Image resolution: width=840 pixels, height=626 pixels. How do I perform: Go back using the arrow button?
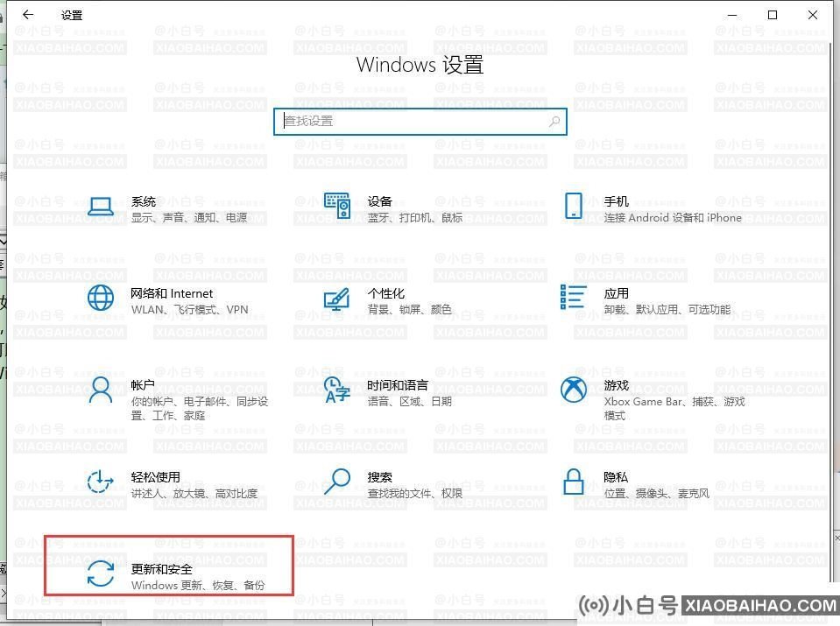[x=28, y=15]
